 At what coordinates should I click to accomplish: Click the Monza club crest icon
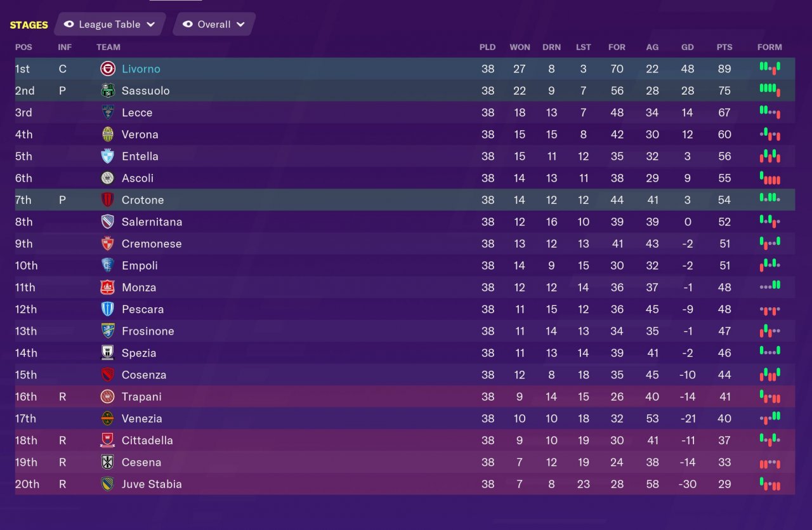point(108,288)
